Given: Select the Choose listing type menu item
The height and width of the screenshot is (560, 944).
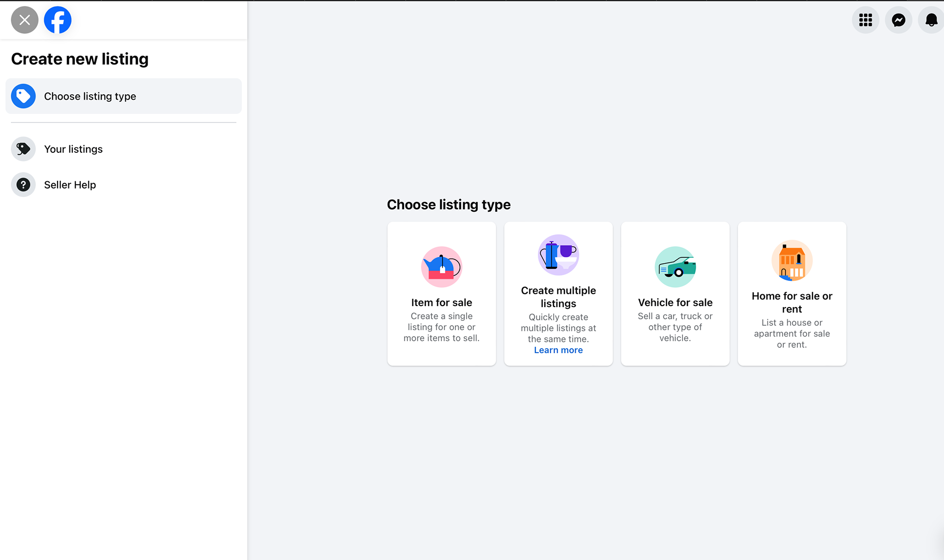Looking at the screenshot, I should click(x=123, y=96).
